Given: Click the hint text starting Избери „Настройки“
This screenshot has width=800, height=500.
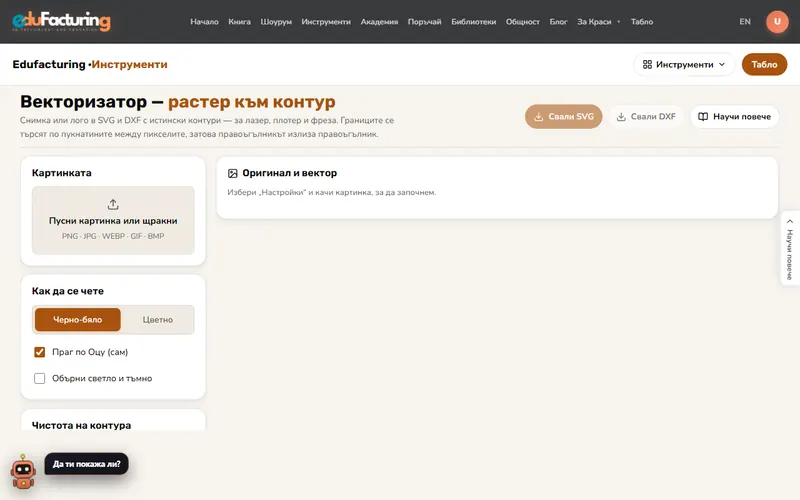Looking at the screenshot, I should pyautogui.click(x=332, y=192).
